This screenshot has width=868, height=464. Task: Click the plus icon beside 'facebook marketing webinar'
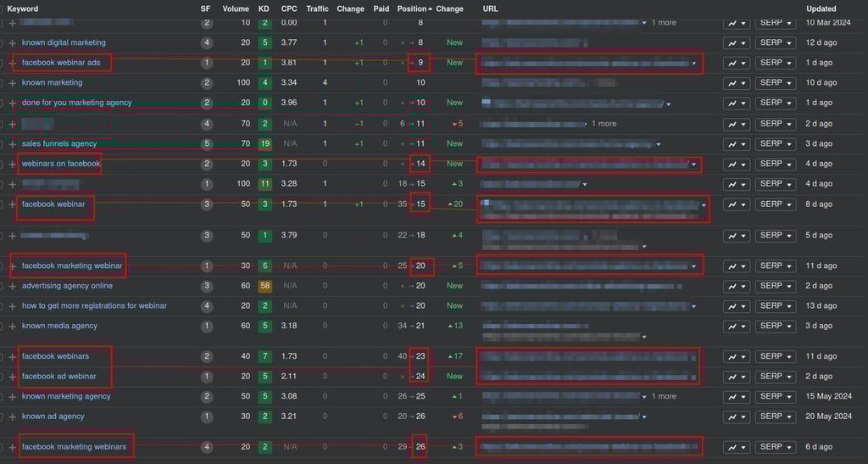pyautogui.click(x=12, y=267)
